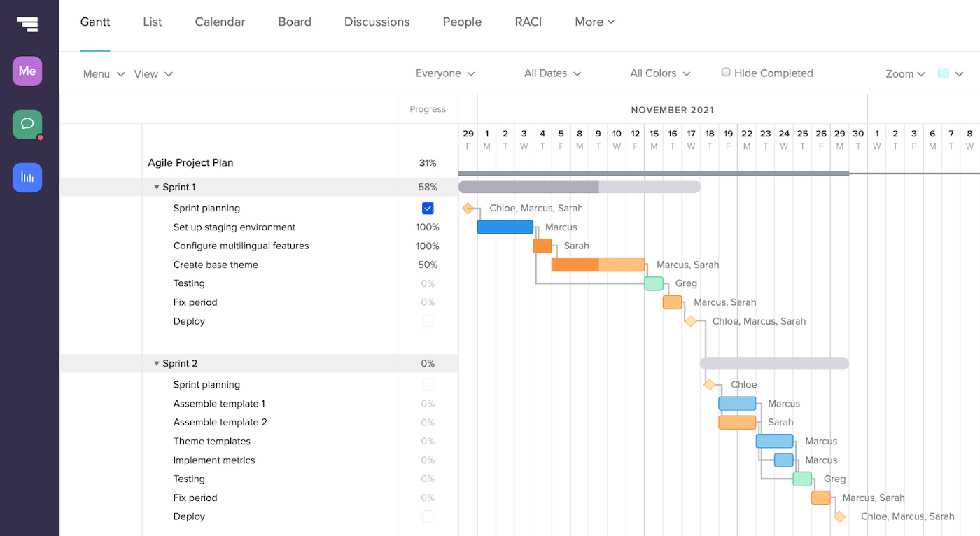Image resolution: width=980 pixels, height=536 pixels.
Task: Click the Set up staging environment gantt bar
Action: pyautogui.click(x=504, y=227)
